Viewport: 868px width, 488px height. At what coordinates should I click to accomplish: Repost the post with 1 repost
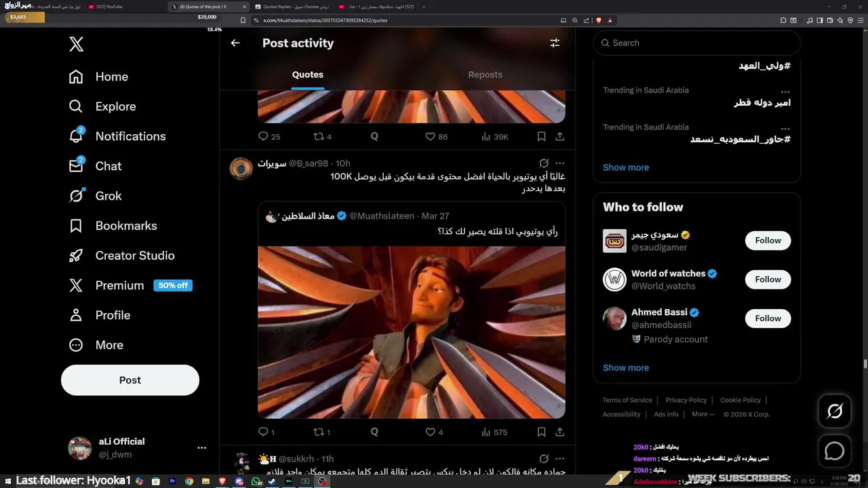coord(321,432)
